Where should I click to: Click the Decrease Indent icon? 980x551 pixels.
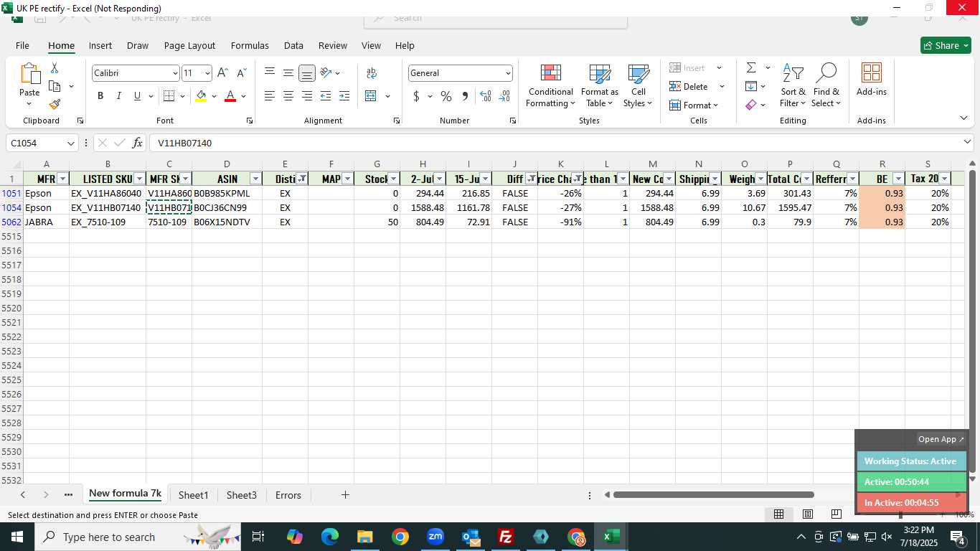point(326,96)
